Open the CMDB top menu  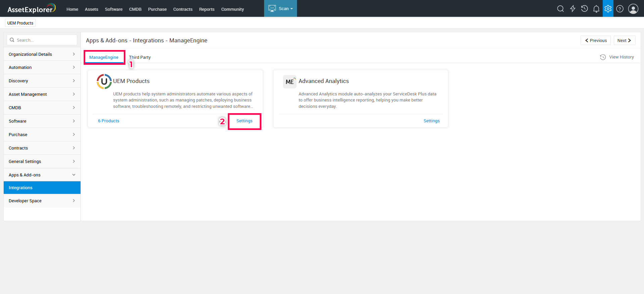coord(135,9)
